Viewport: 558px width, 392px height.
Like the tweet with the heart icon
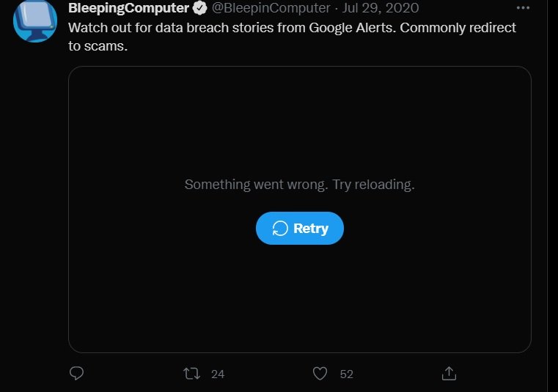320,374
